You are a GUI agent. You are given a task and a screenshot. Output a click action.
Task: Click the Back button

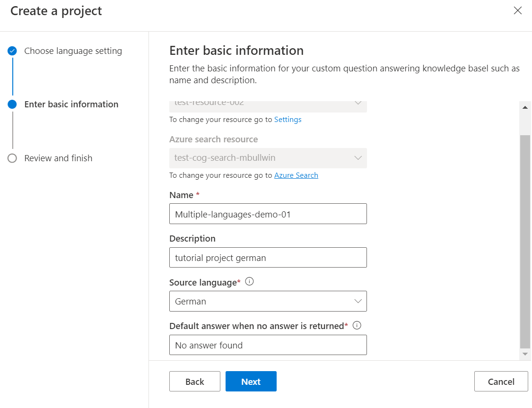[x=194, y=382]
